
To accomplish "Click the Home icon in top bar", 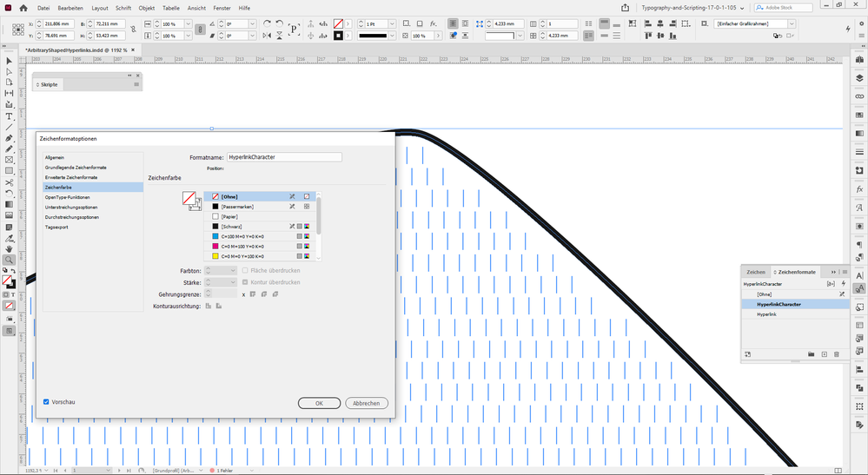I will pos(23,8).
